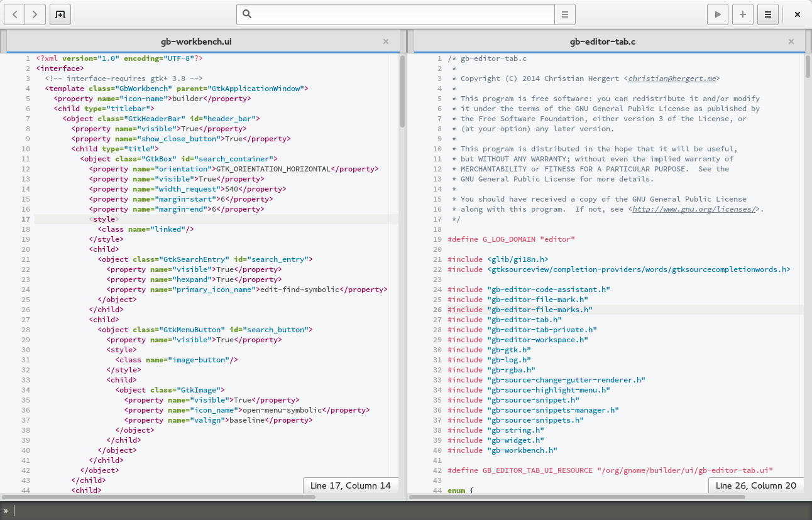Viewport: 812px width, 520px height.
Task: Click the Line 17, Column 14 indicator
Action: (351, 485)
